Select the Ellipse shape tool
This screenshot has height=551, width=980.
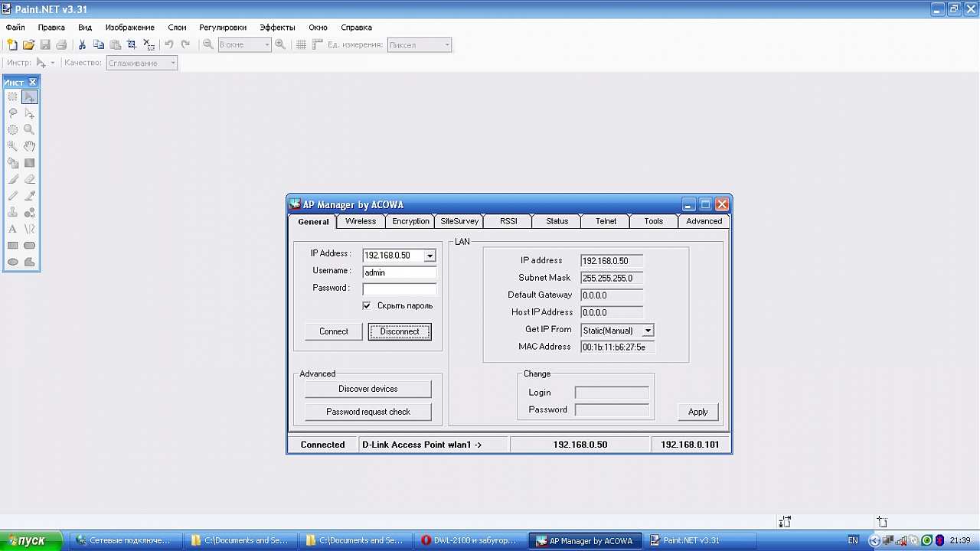click(13, 262)
